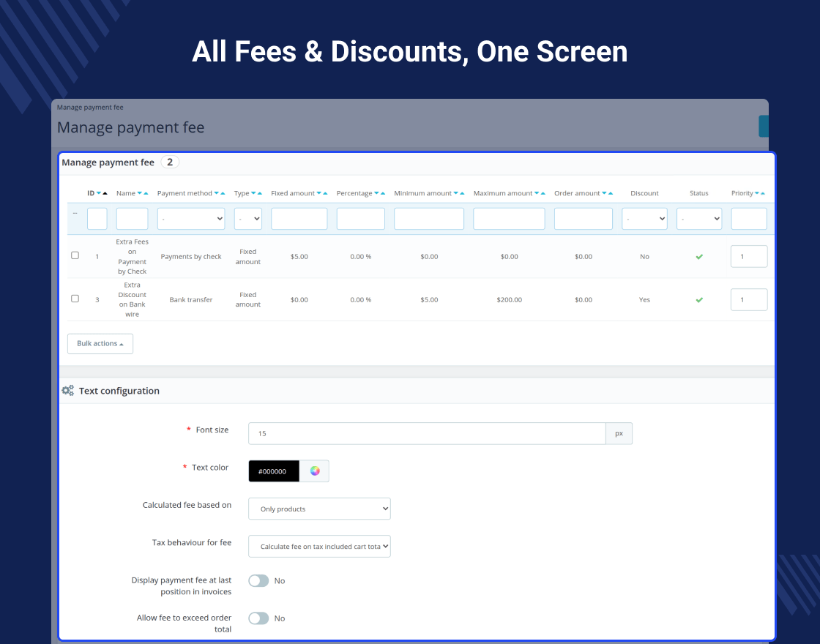Click the Discount column header
The width and height of the screenshot is (820, 644).
click(x=644, y=193)
